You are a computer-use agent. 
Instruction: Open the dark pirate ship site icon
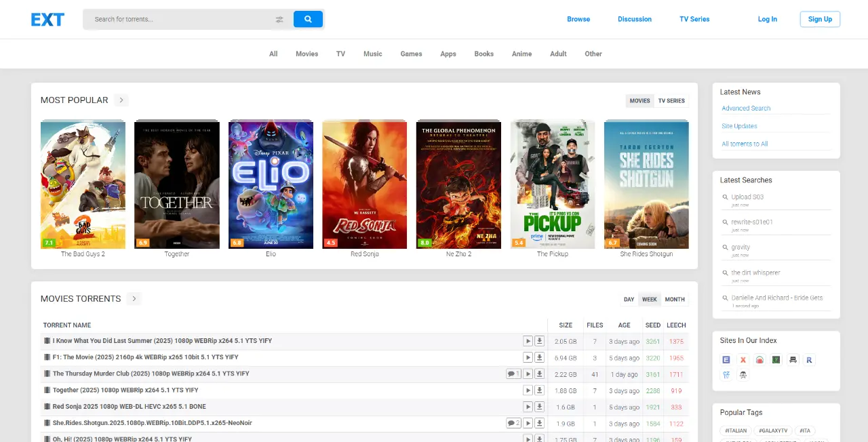793,360
